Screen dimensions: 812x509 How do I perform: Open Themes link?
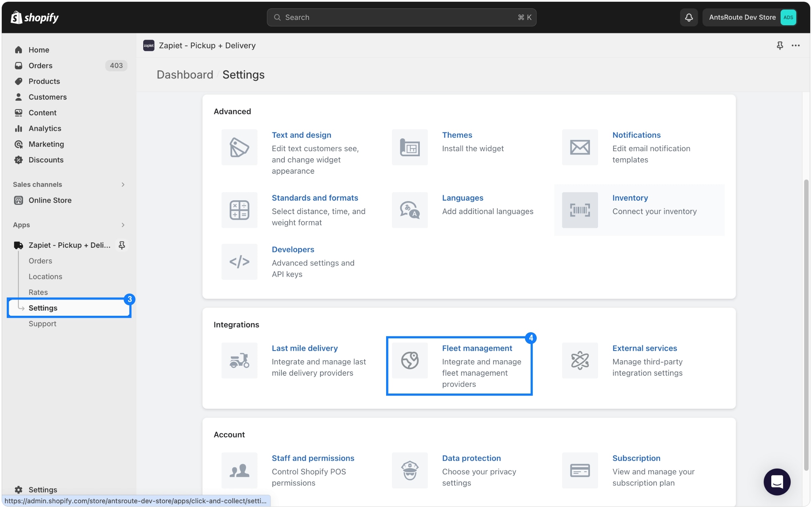[x=457, y=135]
